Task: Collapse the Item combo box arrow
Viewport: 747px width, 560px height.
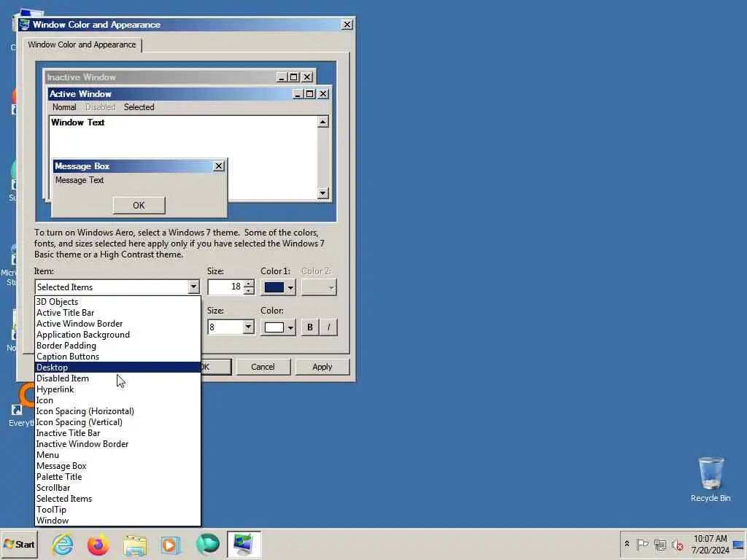Action: (193, 287)
